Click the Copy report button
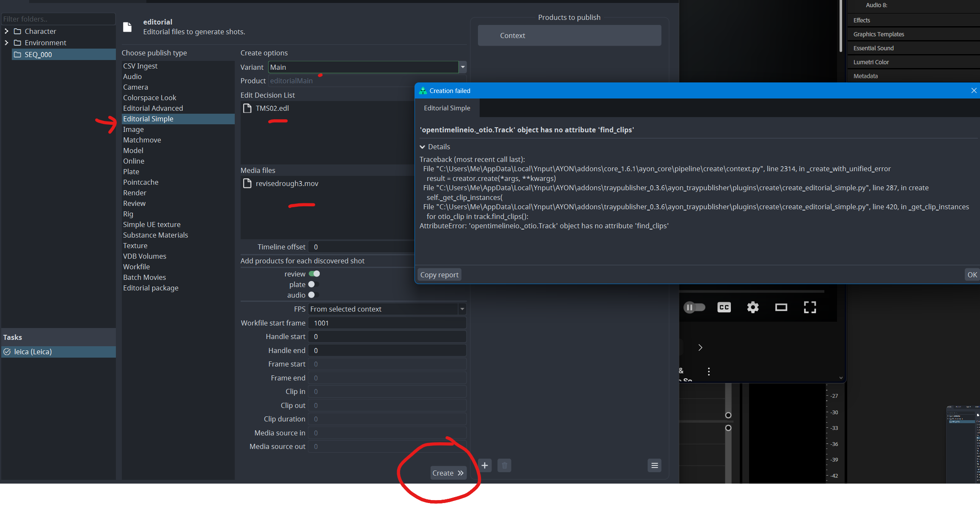 pos(439,275)
